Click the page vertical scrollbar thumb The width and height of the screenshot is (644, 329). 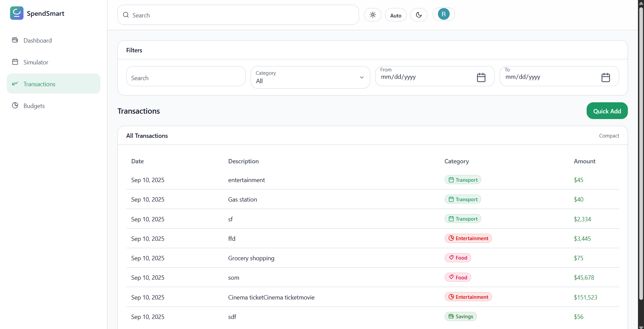coord(641,153)
